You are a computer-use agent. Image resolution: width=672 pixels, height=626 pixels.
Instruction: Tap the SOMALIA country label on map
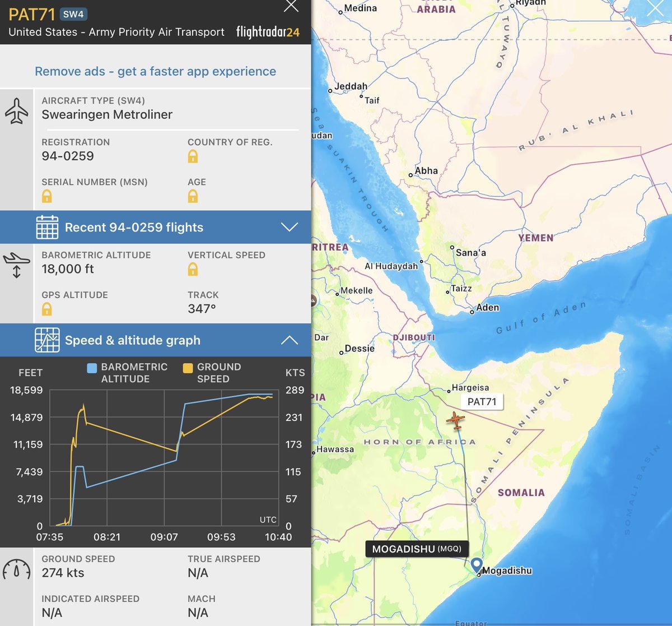pos(521,493)
